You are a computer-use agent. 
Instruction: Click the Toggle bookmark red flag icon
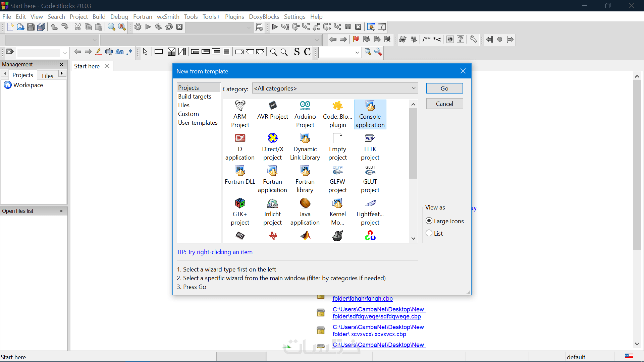(x=356, y=39)
